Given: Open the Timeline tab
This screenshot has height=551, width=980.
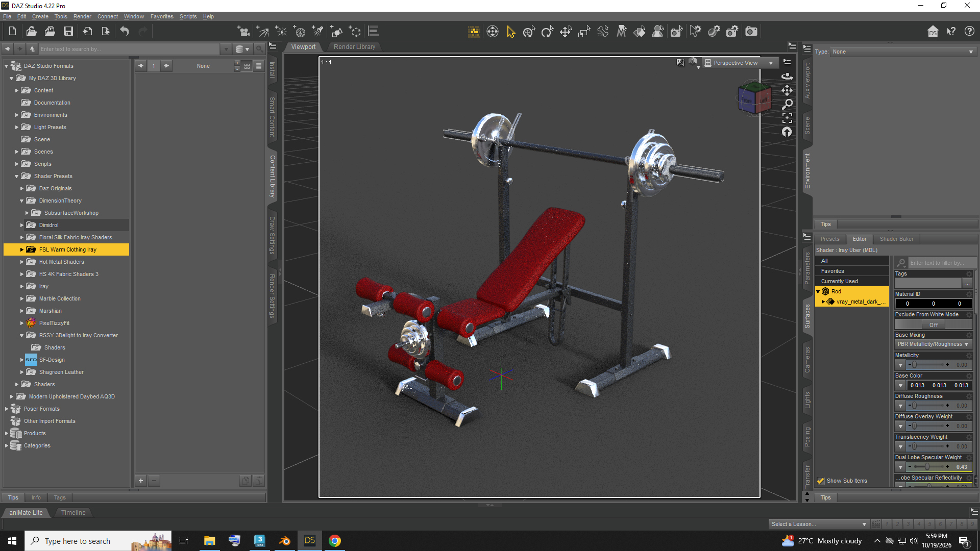Looking at the screenshot, I should point(73,513).
